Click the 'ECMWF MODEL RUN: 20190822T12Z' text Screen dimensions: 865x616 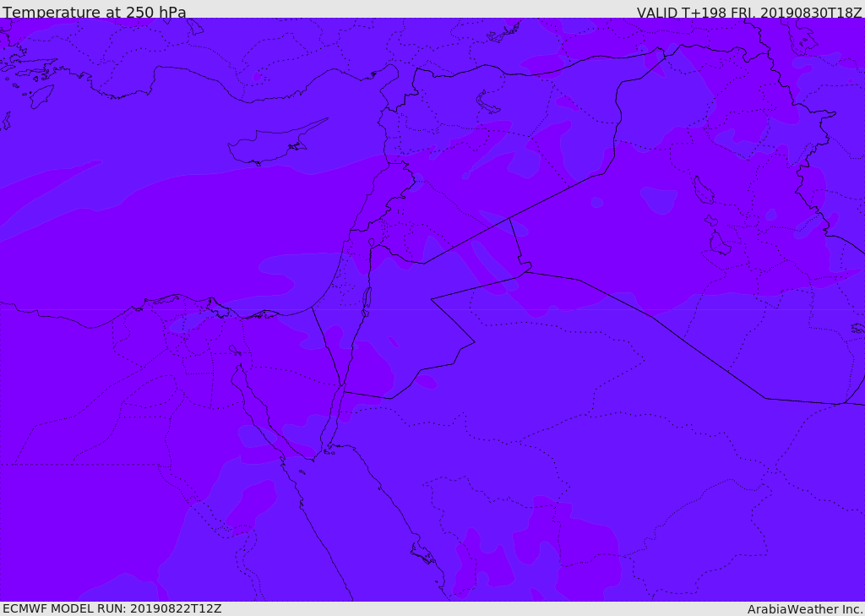pyautogui.click(x=112, y=608)
